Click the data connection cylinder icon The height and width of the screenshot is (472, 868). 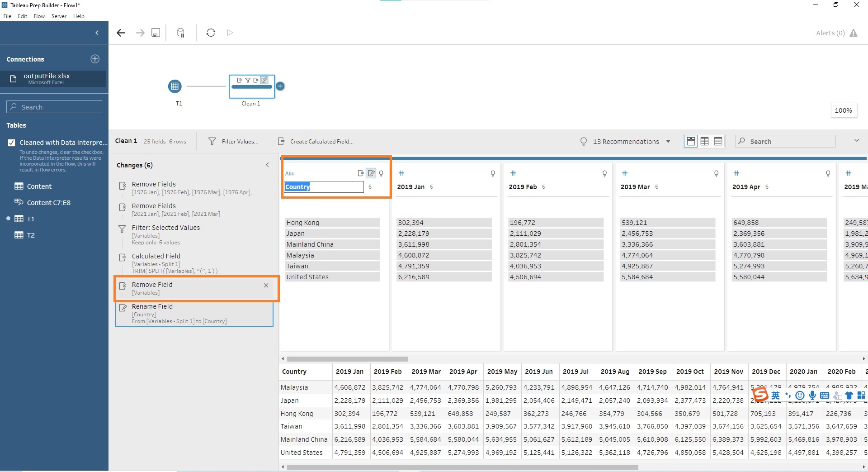(180, 33)
